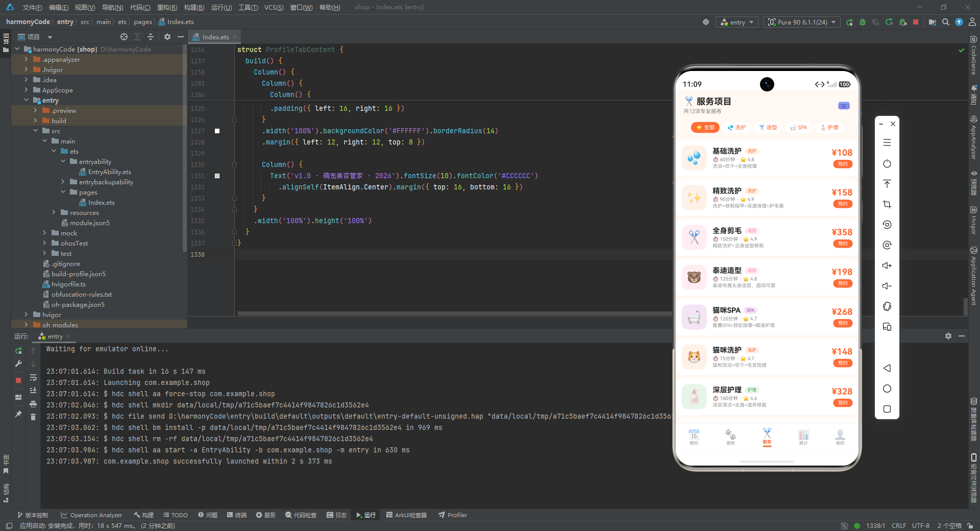
Task: Start debugging with the green bug icon
Action: 863,22
